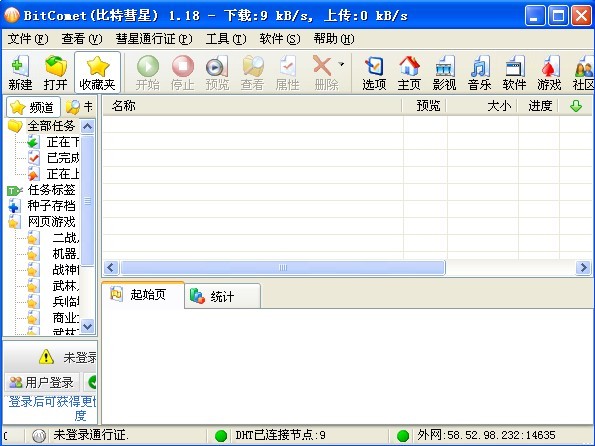Click the 游戏 games toolbar icon
The height and width of the screenshot is (446, 595).
pyautogui.click(x=549, y=73)
